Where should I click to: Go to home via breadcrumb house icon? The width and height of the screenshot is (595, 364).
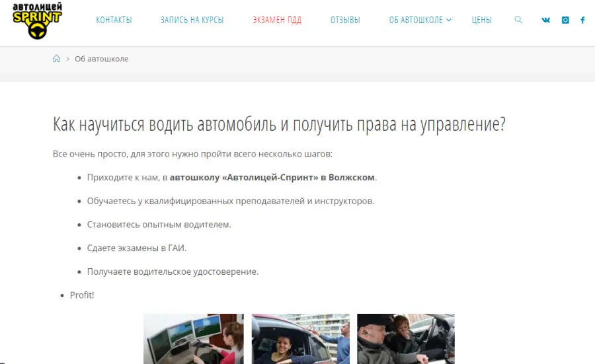(x=56, y=59)
